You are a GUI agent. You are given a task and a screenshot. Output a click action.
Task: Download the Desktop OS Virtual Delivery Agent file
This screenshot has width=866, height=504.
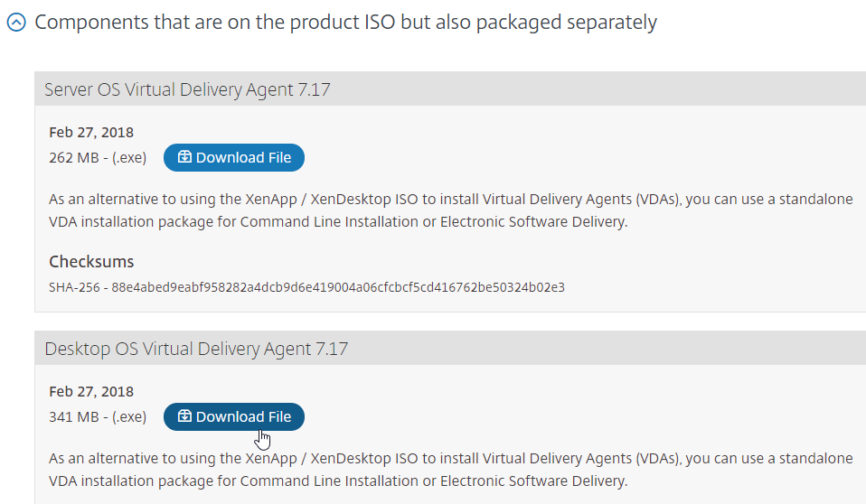pos(233,416)
